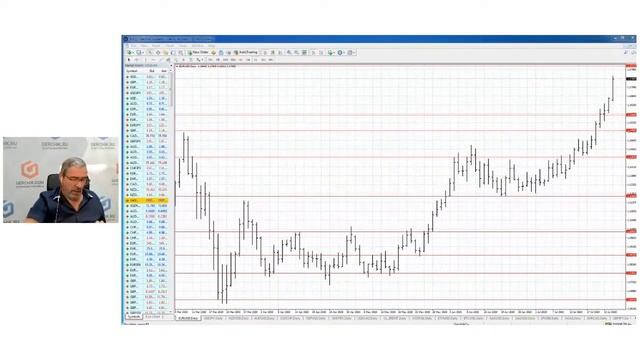The image size is (640, 360).
Task: Switch to the H4 timeframe
Action: pyautogui.click(x=248, y=60)
